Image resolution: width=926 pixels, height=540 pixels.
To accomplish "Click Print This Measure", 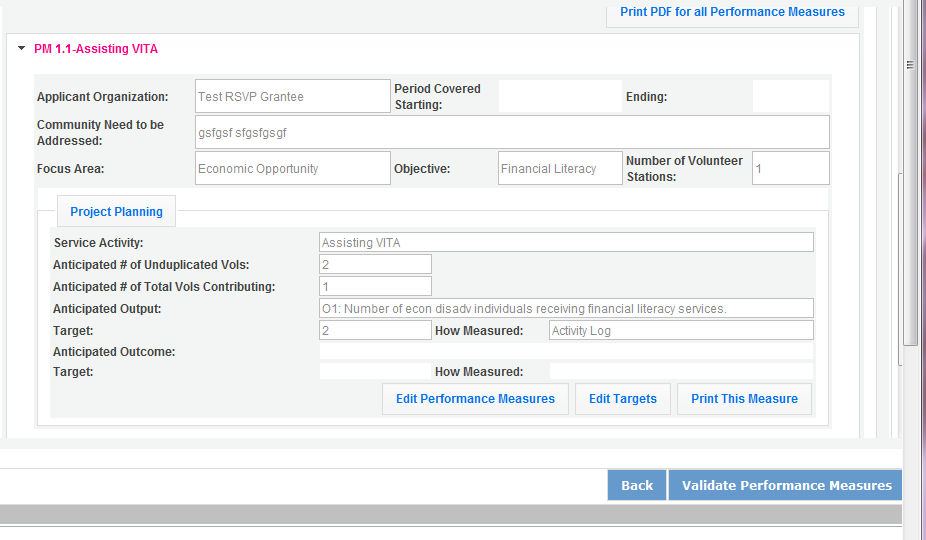I will pos(744,399).
